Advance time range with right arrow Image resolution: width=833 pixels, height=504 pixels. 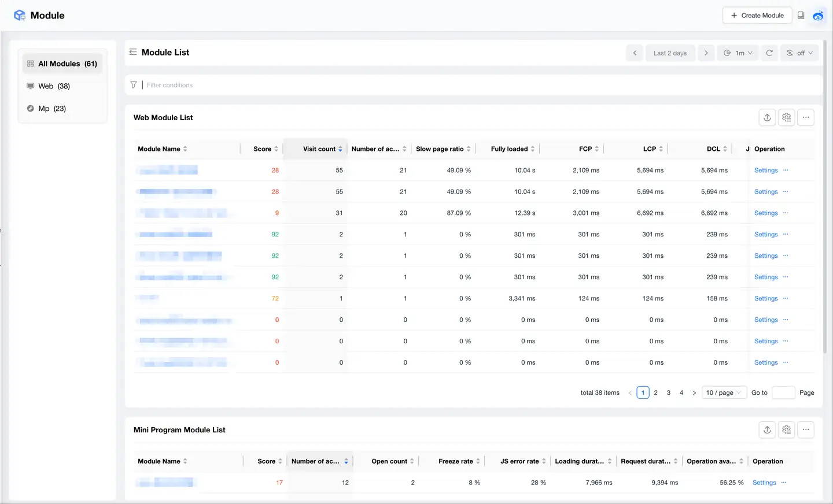[x=706, y=53]
